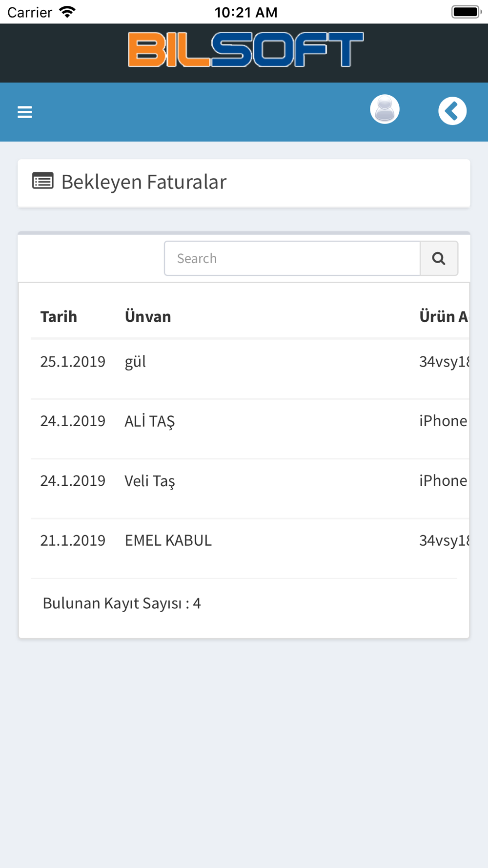
Task: Focus the Search input field
Action: (x=292, y=258)
